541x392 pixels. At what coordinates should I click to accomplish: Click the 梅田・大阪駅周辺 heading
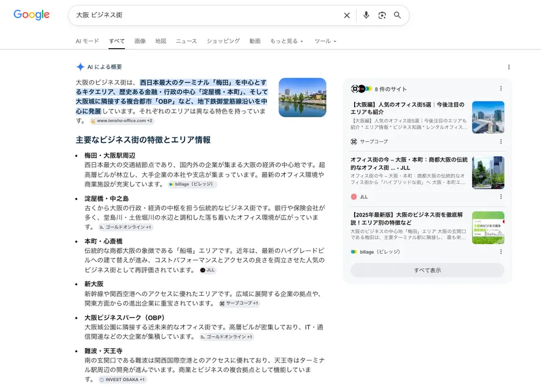coord(110,156)
